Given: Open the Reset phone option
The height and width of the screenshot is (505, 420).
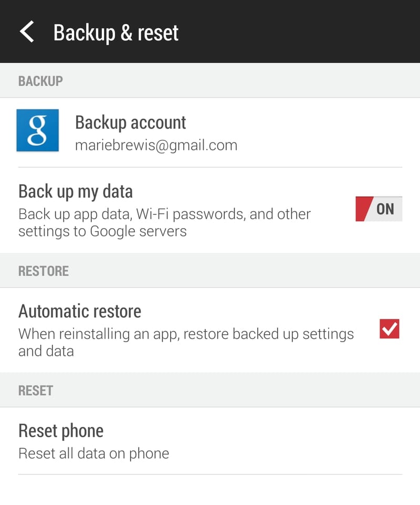Looking at the screenshot, I should click(61, 431).
